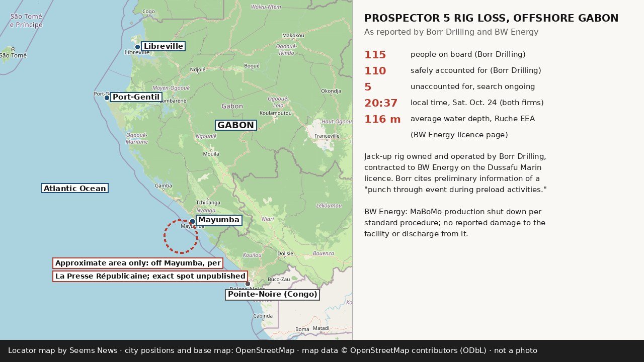
Task: Click the Okondja town label
Action: (x=331, y=91)
